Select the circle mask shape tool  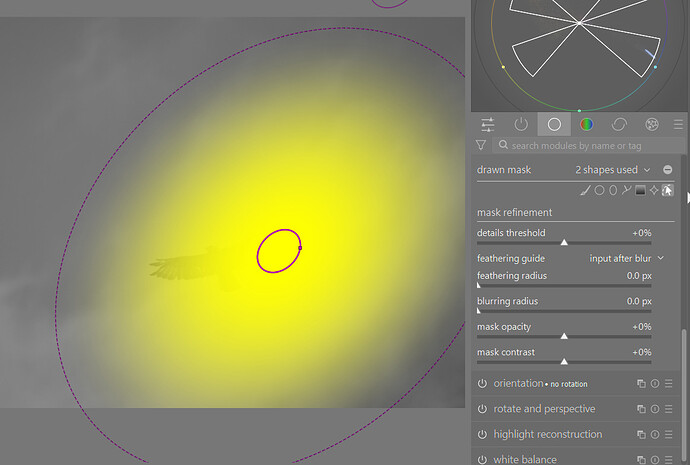599,190
